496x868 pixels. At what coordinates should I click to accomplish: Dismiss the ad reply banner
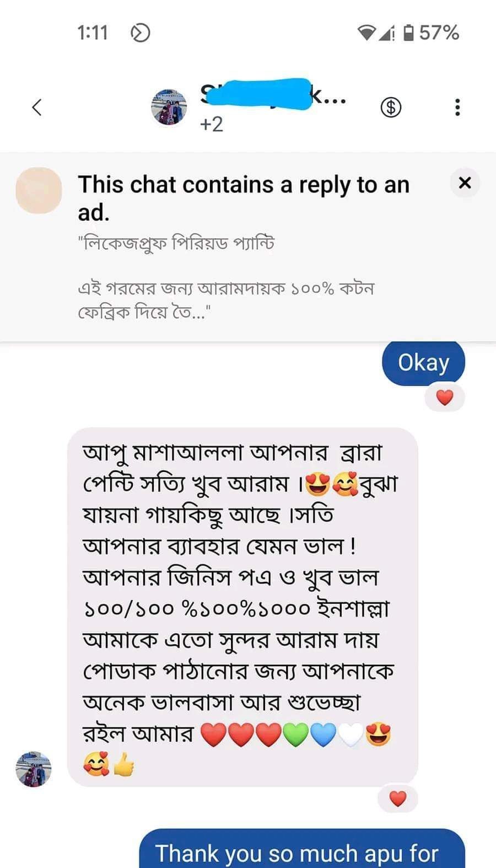pos(465,183)
